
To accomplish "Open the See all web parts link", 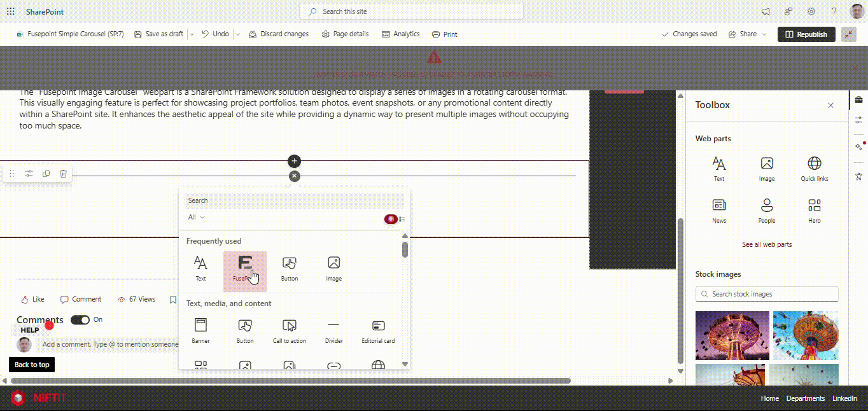I will pos(767,244).
